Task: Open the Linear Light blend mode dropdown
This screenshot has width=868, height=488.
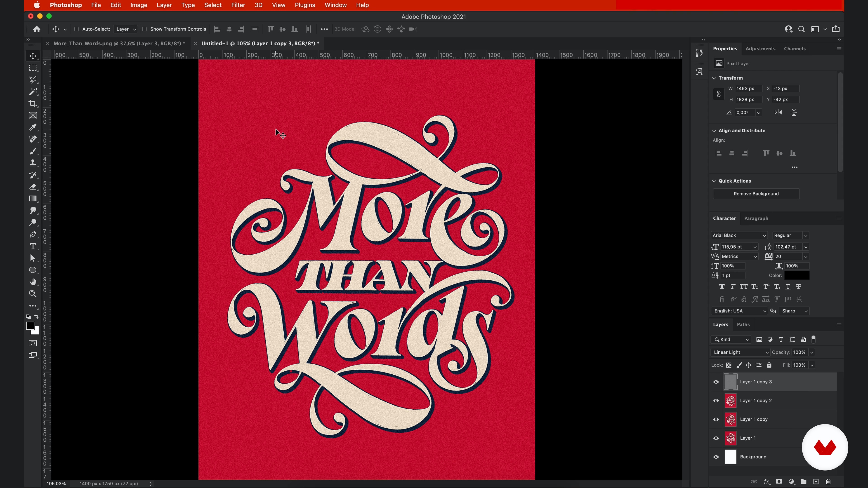Action: (740, 352)
